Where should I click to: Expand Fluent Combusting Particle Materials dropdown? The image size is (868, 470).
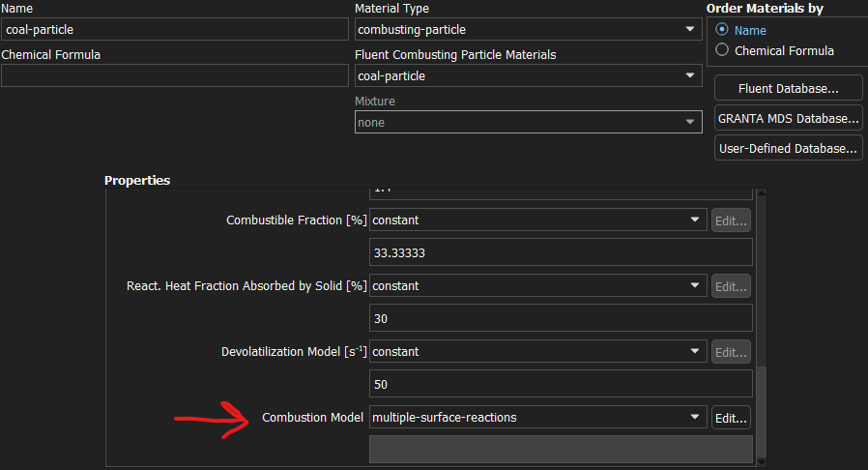[x=527, y=75]
